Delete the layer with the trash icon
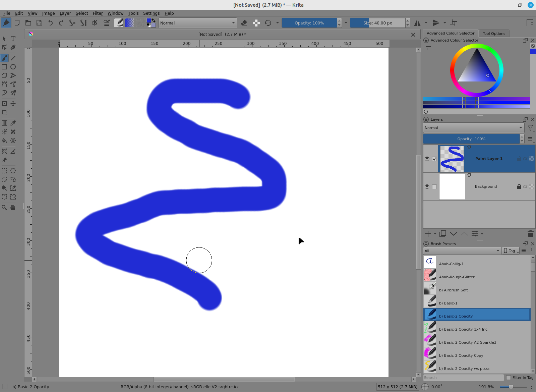Viewport: 536px width, 392px height. click(x=530, y=234)
